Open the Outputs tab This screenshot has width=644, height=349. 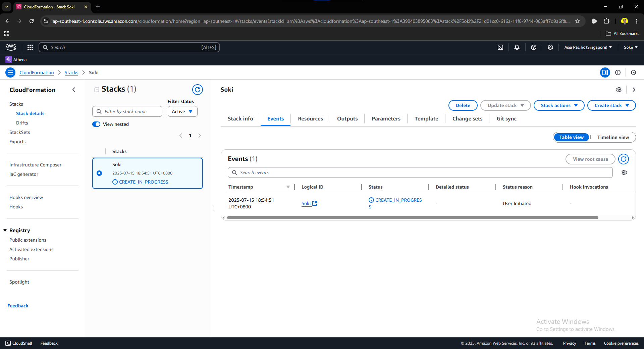tap(347, 119)
